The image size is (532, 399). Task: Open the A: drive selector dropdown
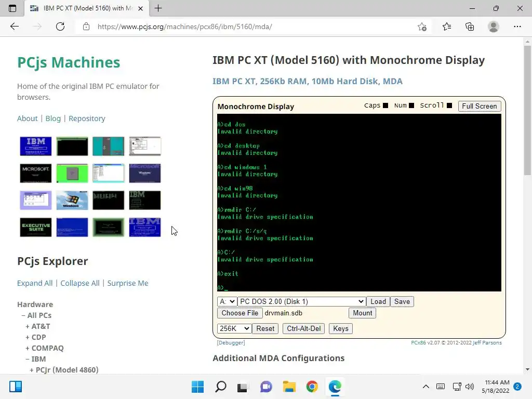click(227, 301)
